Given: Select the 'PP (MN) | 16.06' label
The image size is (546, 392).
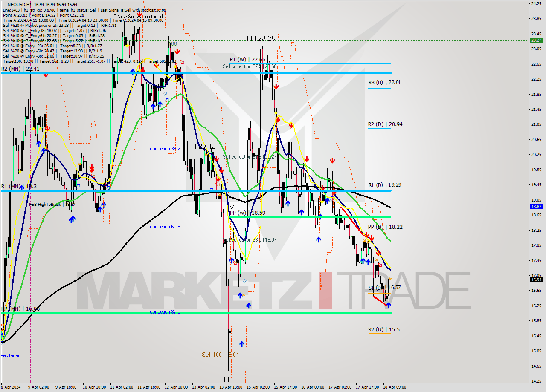Looking at the screenshot, I should [x=20, y=308].
